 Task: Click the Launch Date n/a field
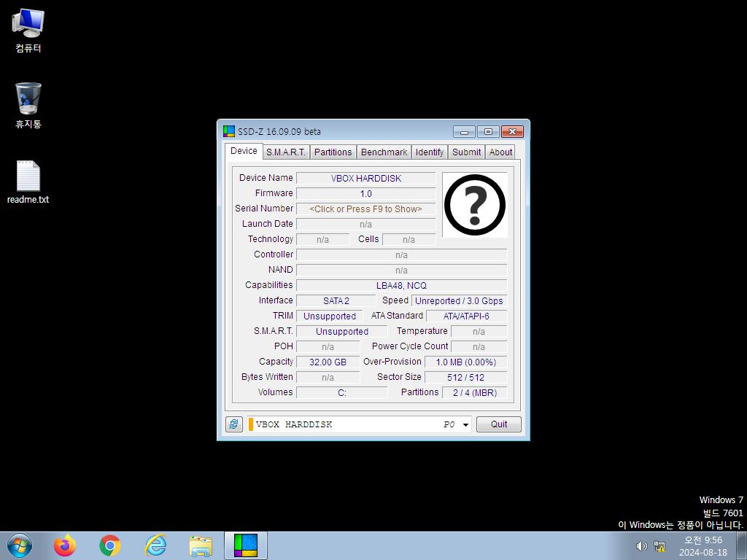pos(366,225)
